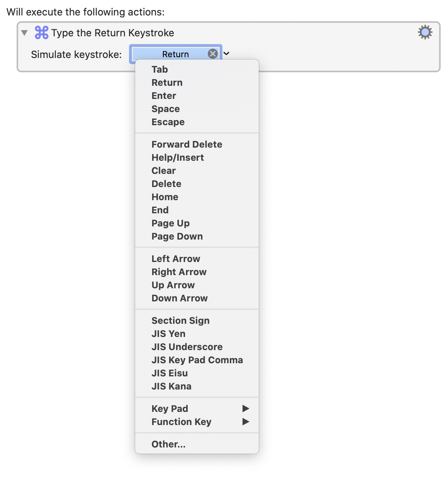The image size is (448, 483).
Task: Select Help/Insert from the menu
Action: (178, 158)
